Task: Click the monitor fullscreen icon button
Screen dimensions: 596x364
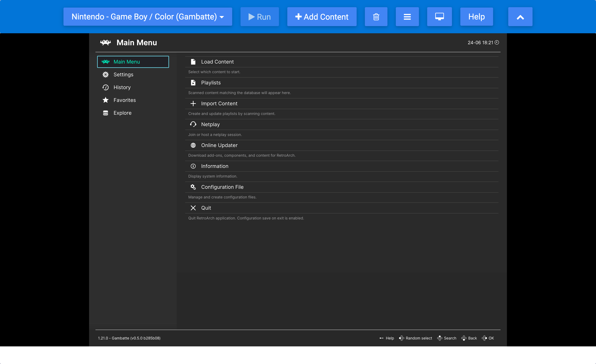Action: (x=439, y=17)
